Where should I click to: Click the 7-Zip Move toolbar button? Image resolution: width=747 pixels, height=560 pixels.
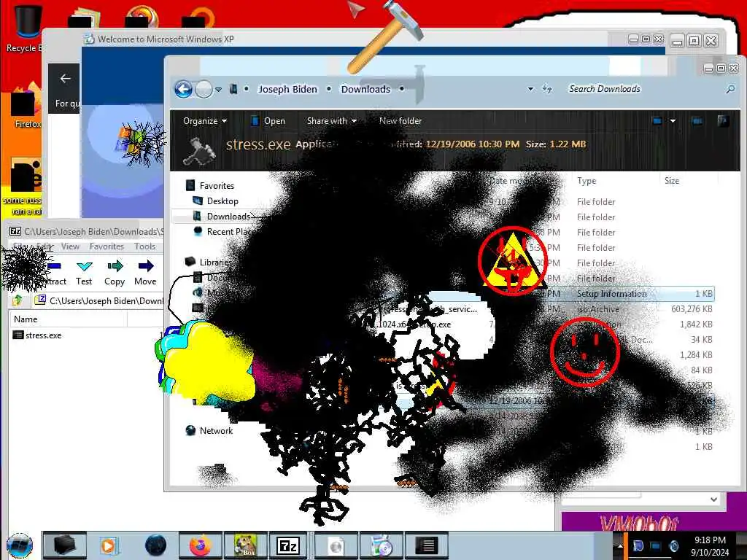point(145,273)
